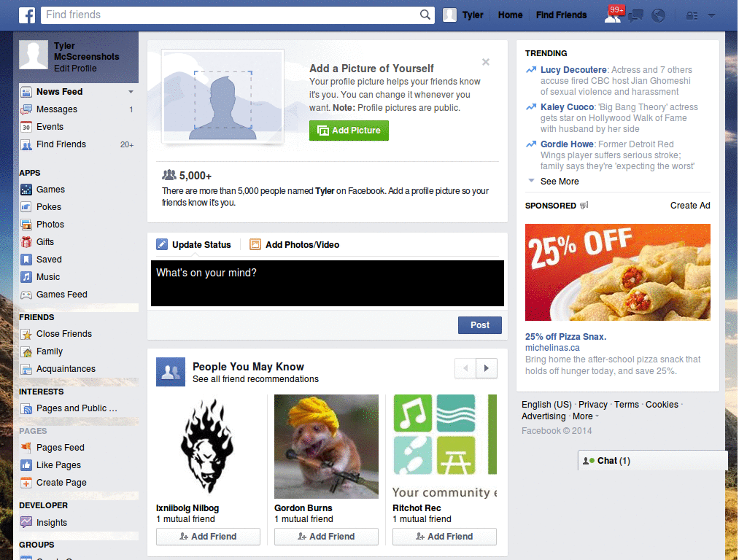This screenshot has width=747, height=560.
Task: Click Tyler name in top navigation
Action: pyautogui.click(x=473, y=15)
